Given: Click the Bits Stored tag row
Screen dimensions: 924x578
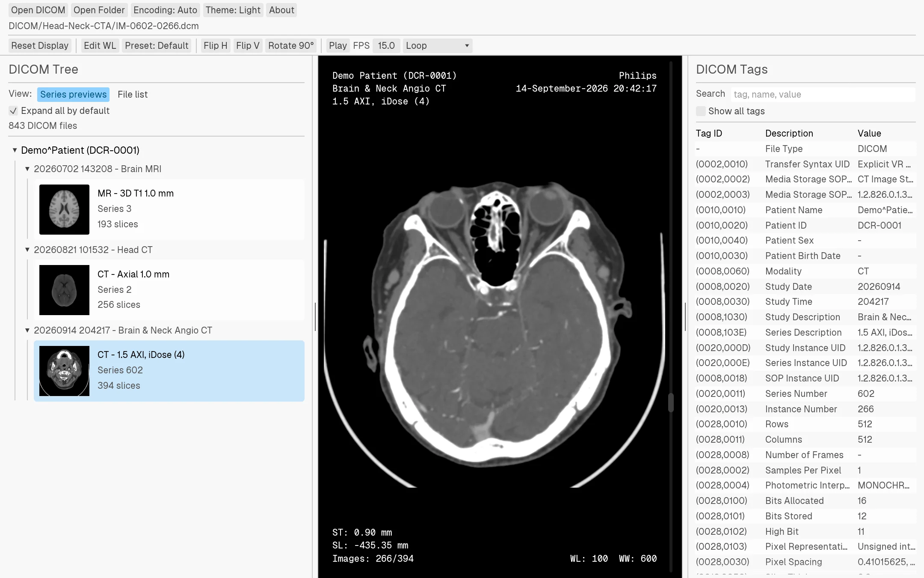Looking at the screenshot, I should pyautogui.click(x=806, y=516).
